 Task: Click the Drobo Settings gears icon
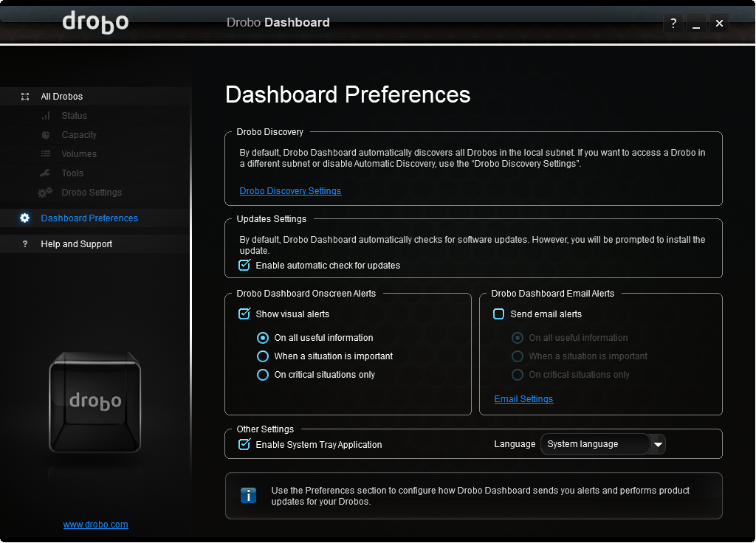click(x=46, y=193)
